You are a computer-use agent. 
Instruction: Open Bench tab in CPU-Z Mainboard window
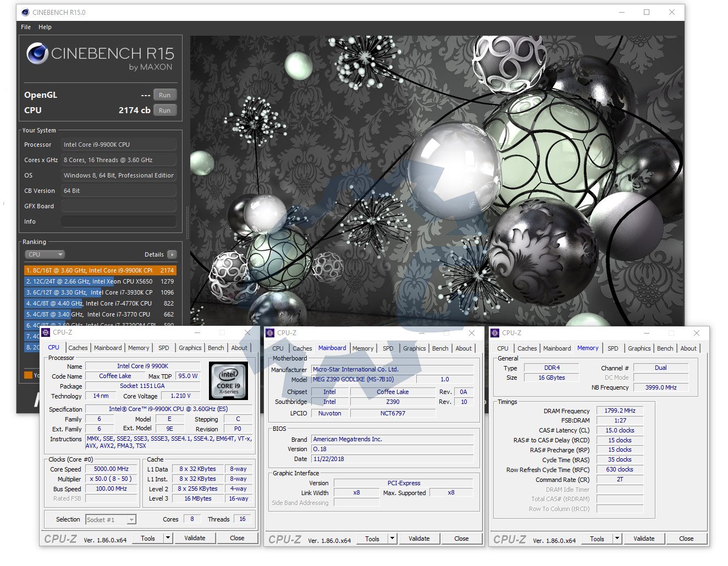pos(440,348)
